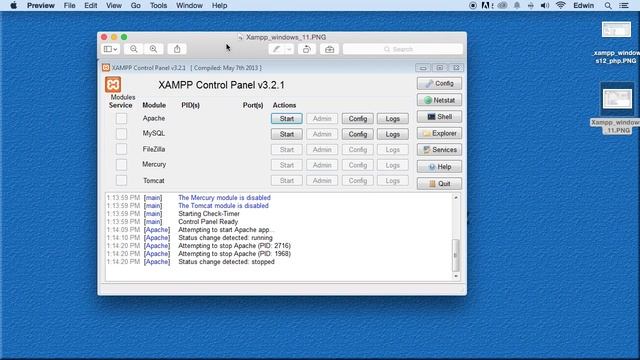The height and width of the screenshot is (360, 640).
Task: Toggle the Tomcat service checkbox
Action: pyautogui.click(x=121, y=180)
